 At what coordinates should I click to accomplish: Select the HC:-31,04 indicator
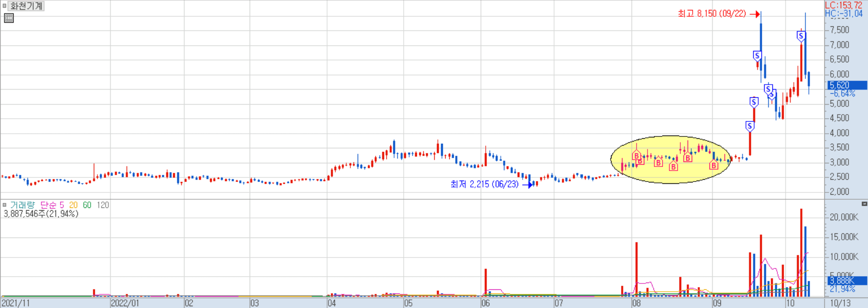click(x=843, y=14)
